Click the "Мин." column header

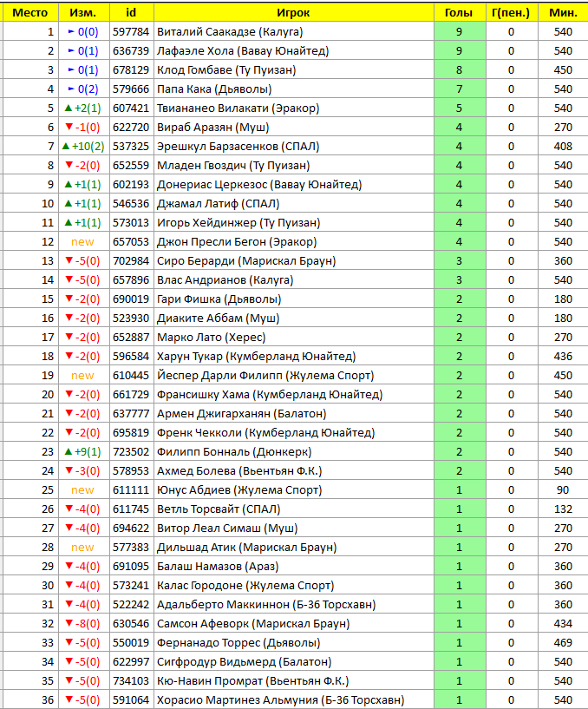(x=563, y=13)
